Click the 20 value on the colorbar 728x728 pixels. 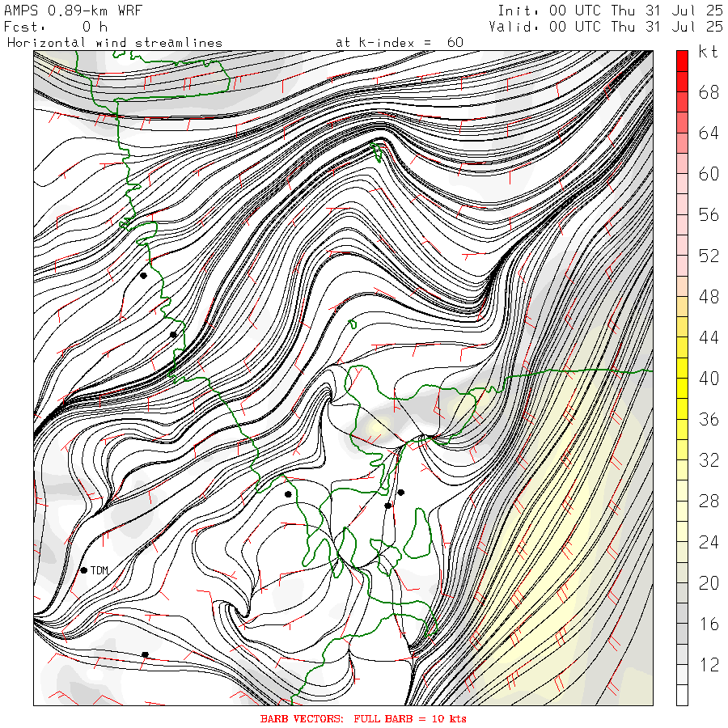pyautogui.click(x=709, y=583)
